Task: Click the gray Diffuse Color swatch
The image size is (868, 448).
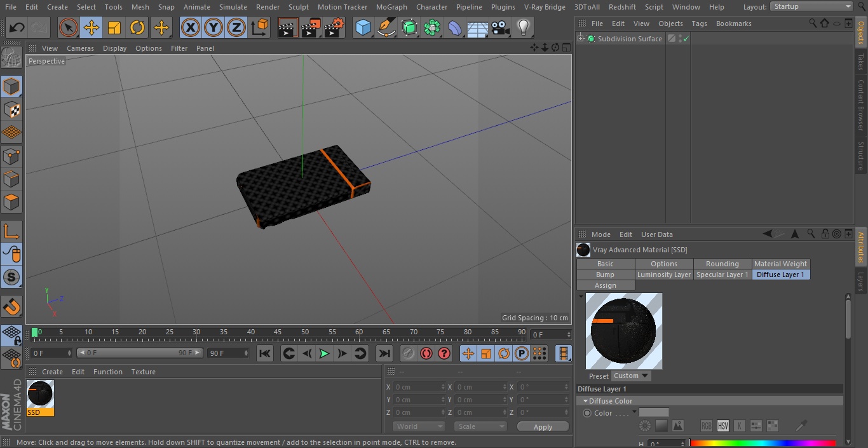Action: pyautogui.click(x=654, y=412)
